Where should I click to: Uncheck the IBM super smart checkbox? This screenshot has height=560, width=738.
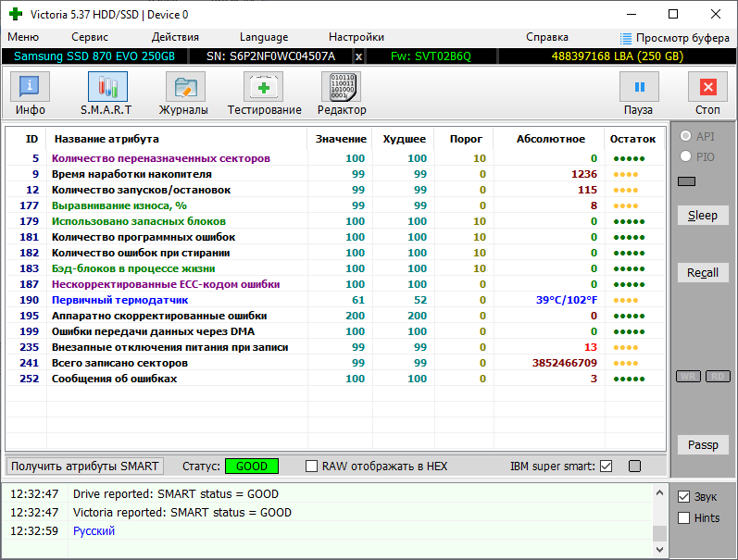click(607, 467)
